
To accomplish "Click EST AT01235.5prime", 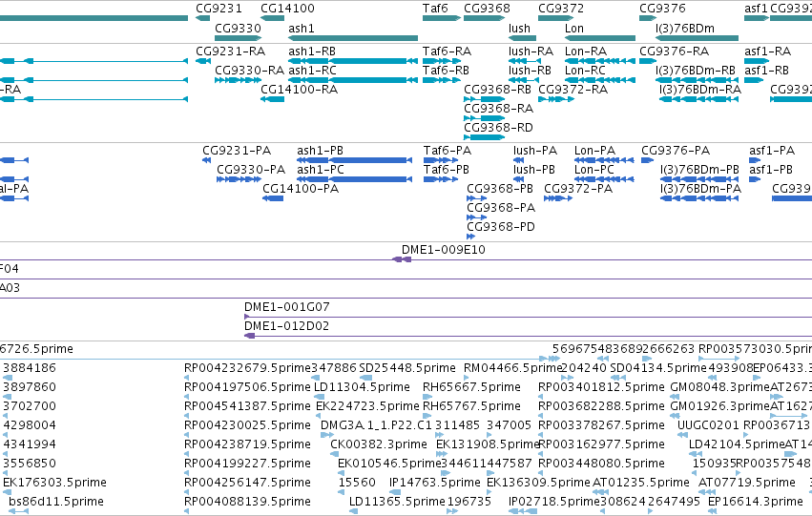I will pyautogui.click(x=640, y=483).
